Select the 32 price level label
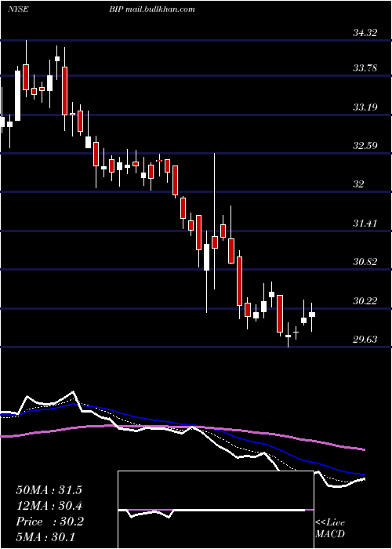Screen dimensions: 392x549 tap(359, 184)
